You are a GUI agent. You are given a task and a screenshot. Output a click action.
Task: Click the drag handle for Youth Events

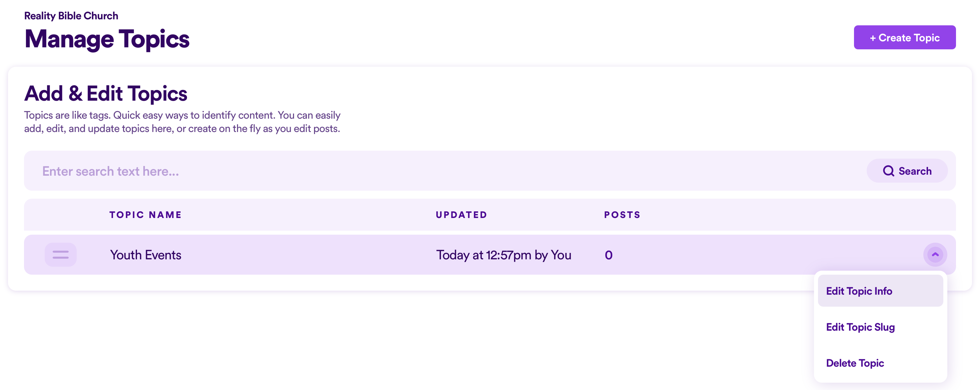click(60, 255)
